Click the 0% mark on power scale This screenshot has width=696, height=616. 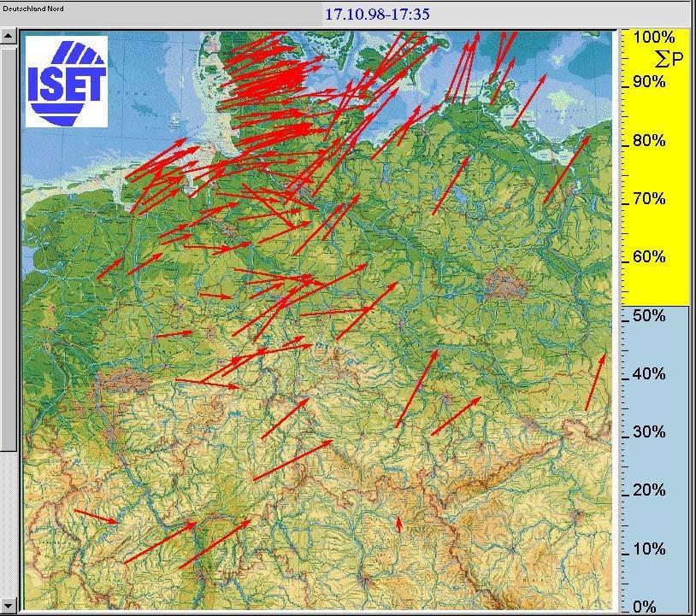(646, 607)
